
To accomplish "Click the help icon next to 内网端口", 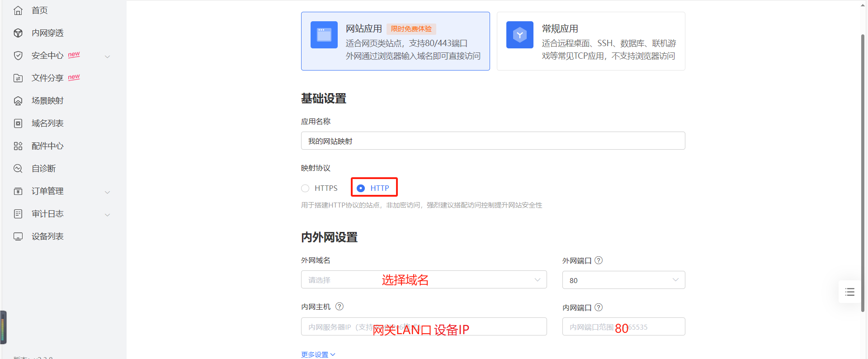I will (x=599, y=307).
